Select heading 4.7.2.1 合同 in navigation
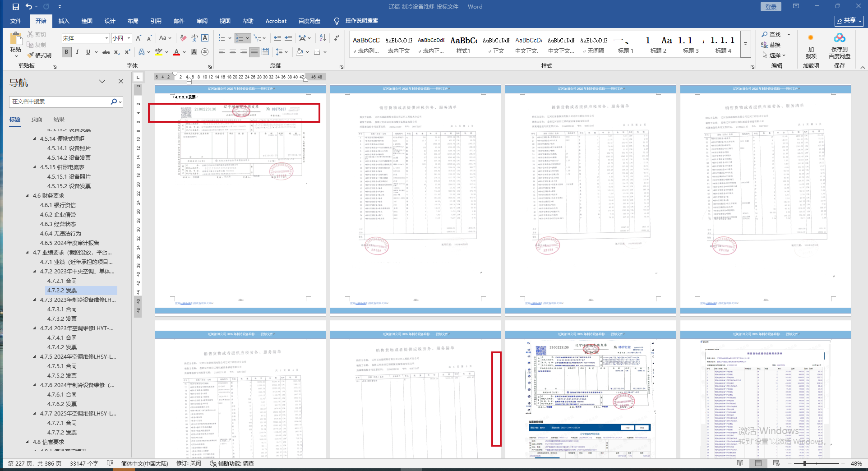 (x=62, y=281)
